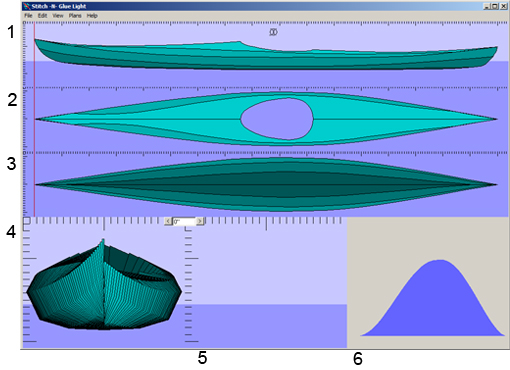Open the Edit menu
This screenshot has height=370, width=510.
[x=42, y=16]
